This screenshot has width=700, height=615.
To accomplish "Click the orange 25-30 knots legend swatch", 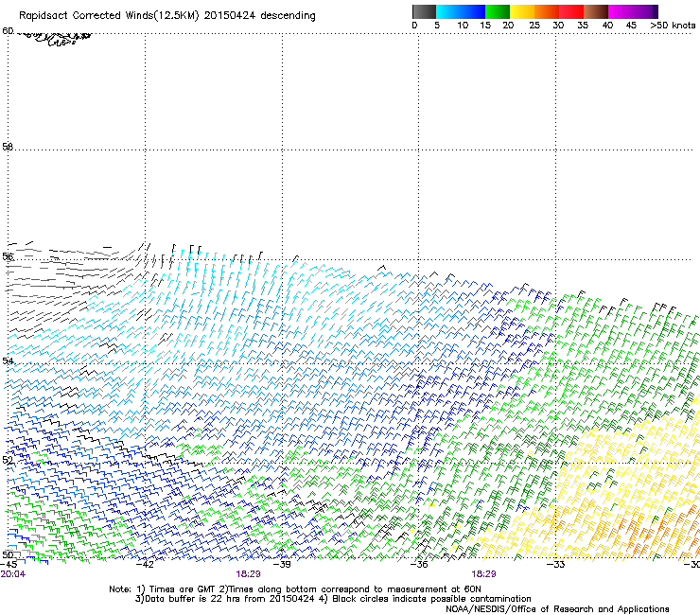I will click(x=547, y=11).
